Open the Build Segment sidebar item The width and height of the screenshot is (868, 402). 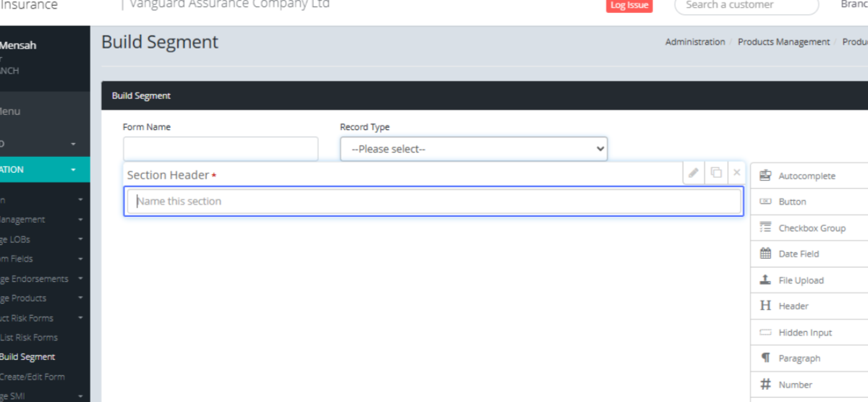pyautogui.click(x=27, y=357)
